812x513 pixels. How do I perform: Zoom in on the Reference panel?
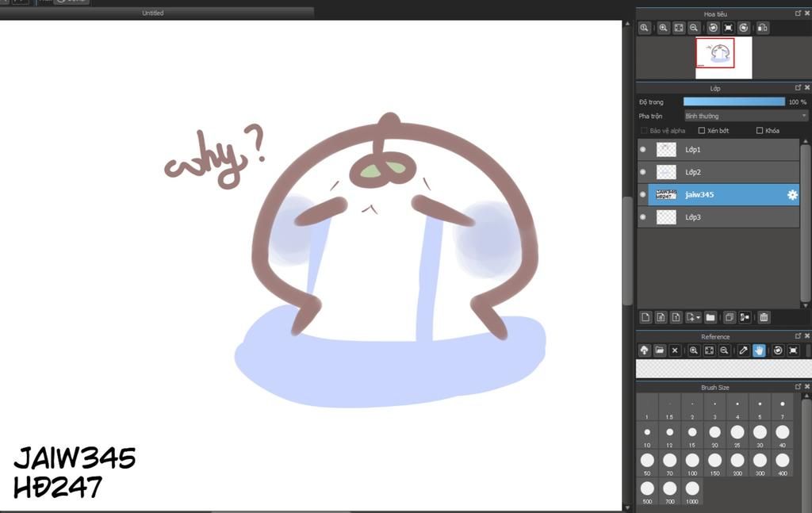tap(694, 350)
